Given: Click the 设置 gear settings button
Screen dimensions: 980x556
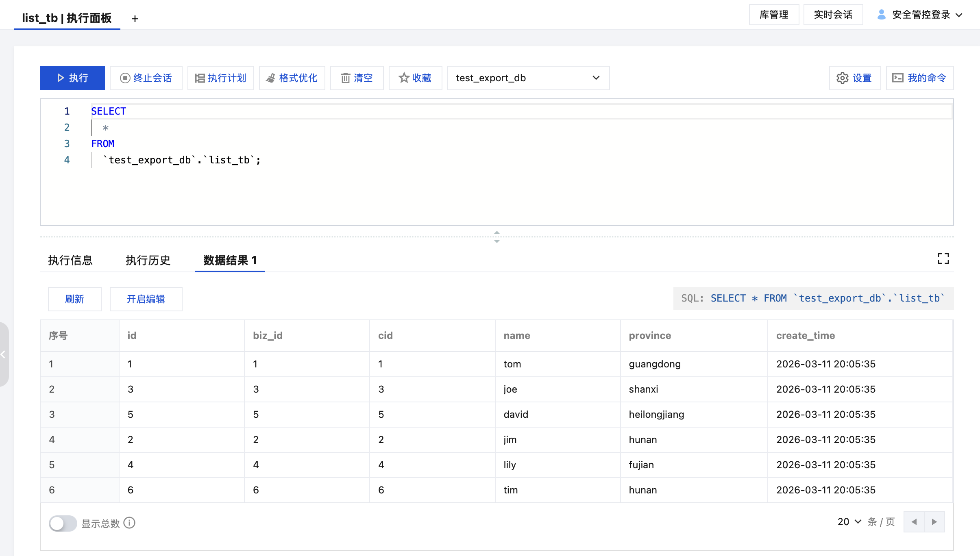Looking at the screenshot, I should 855,78.
